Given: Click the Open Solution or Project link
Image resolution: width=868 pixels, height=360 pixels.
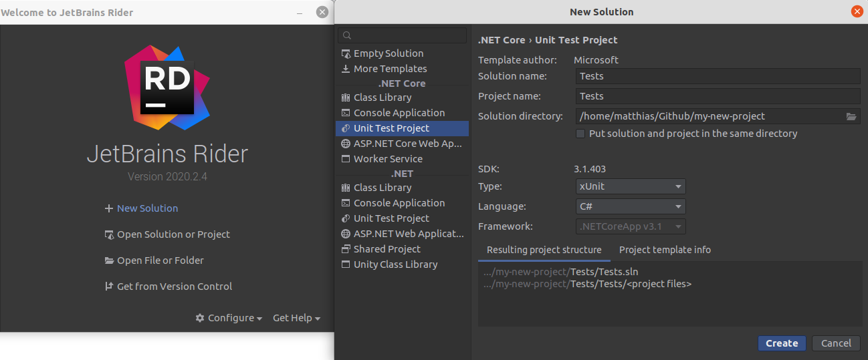Looking at the screenshot, I should [x=173, y=234].
